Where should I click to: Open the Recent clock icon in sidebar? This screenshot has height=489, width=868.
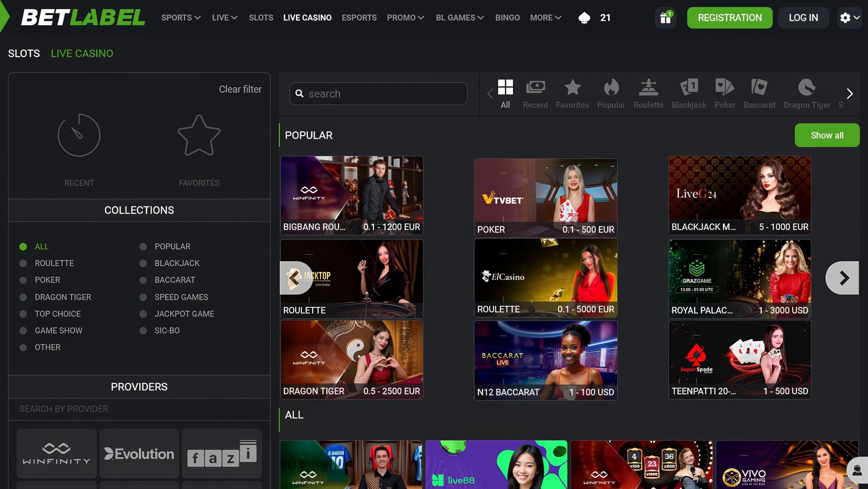coord(79,135)
